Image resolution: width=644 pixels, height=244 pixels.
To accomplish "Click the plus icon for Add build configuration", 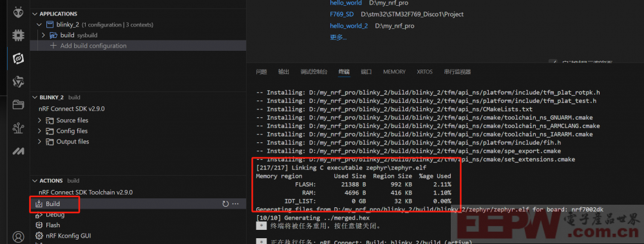I will click(53, 46).
